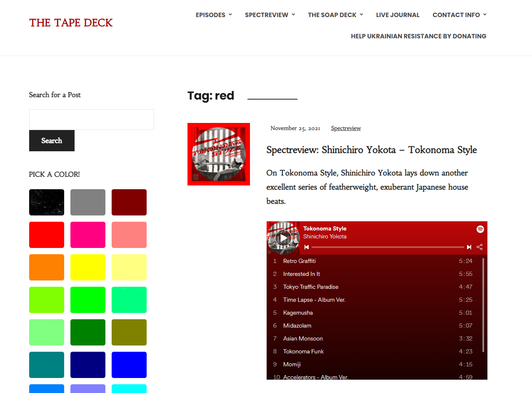Pick the pale yellow color swatch
This screenshot has width=532, height=393.
[129, 268]
